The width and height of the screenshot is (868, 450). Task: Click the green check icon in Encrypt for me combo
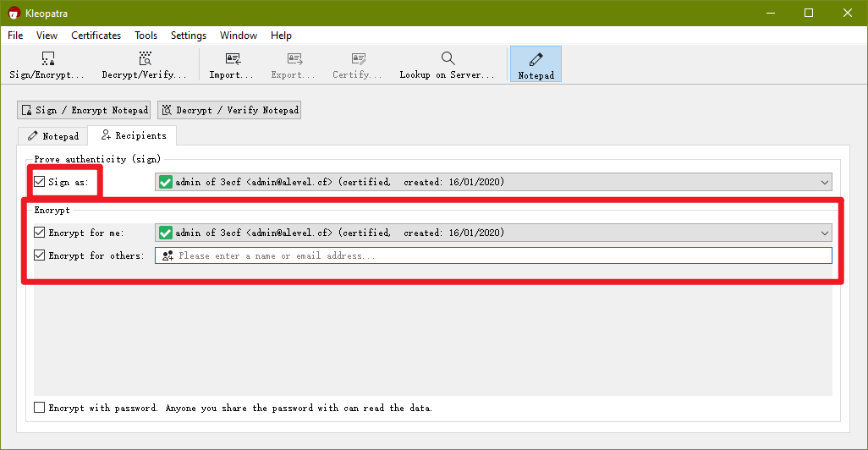click(x=166, y=233)
